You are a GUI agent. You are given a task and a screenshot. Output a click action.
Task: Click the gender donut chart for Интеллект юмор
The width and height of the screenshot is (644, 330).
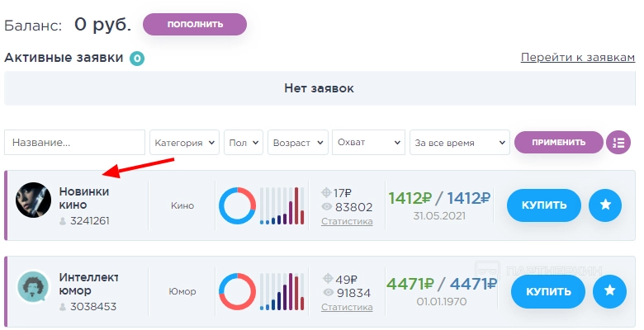tap(237, 291)
